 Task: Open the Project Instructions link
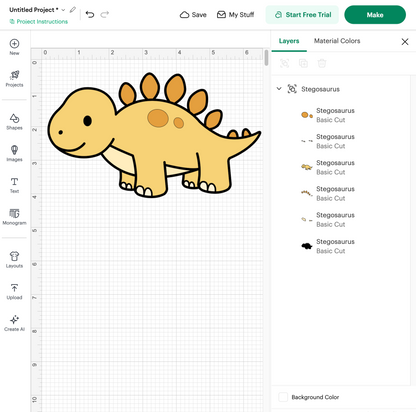(39, 22)
